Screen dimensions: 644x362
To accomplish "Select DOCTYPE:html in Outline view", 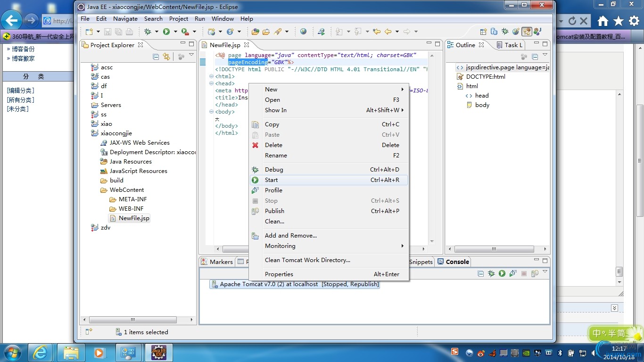I will [x=481, y=77].
